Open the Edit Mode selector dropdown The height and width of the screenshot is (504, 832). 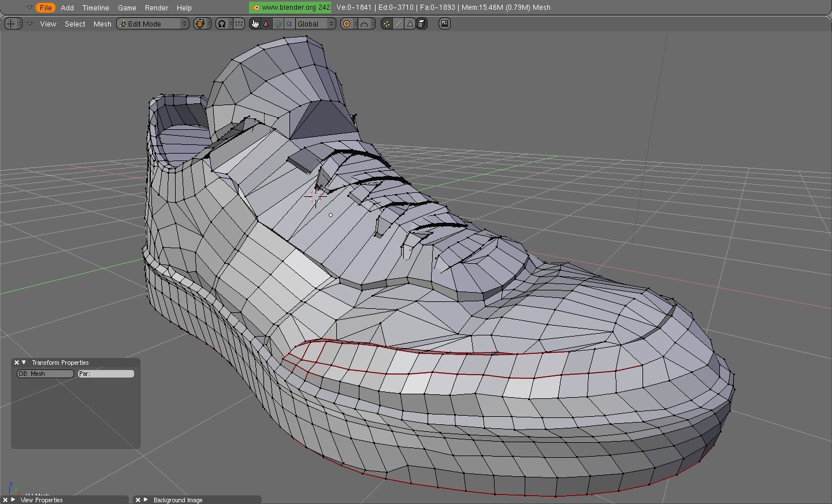coord(153,24)
